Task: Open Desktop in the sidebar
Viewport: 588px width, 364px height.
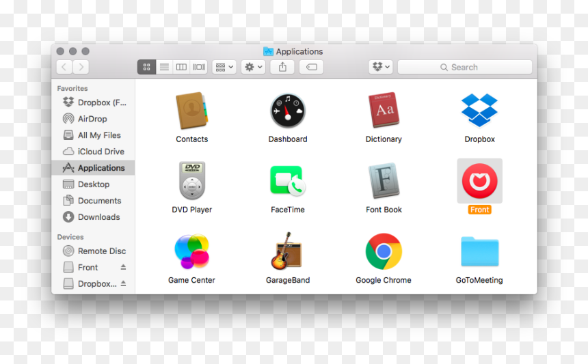Action: click(94, 184)
